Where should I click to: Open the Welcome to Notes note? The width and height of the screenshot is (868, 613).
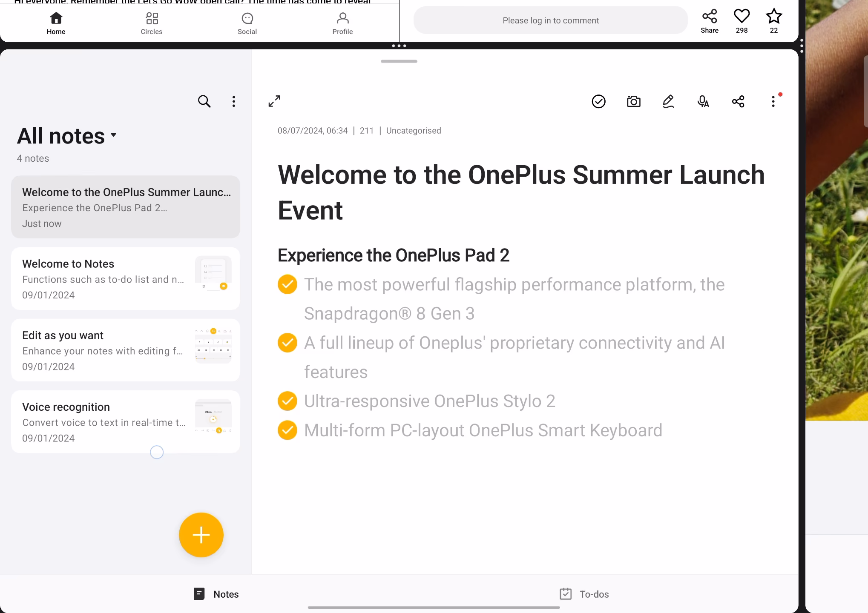click(126, 279)
